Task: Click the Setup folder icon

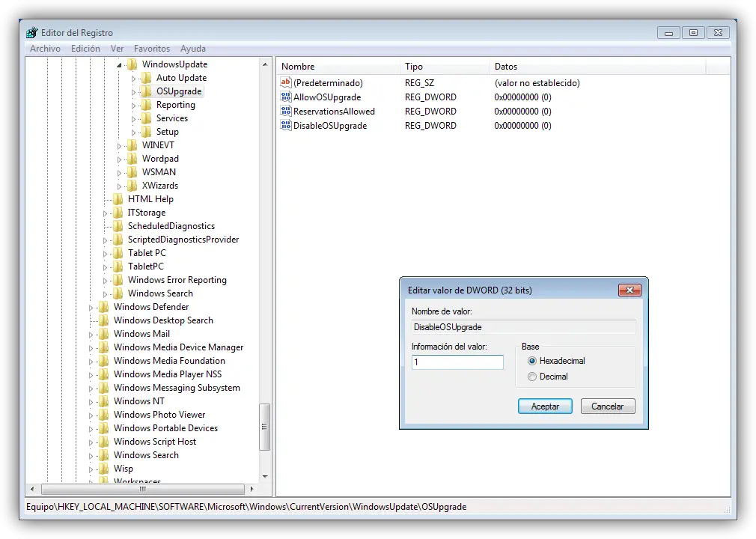Action: pyautogui.click(x=147, y=132)
